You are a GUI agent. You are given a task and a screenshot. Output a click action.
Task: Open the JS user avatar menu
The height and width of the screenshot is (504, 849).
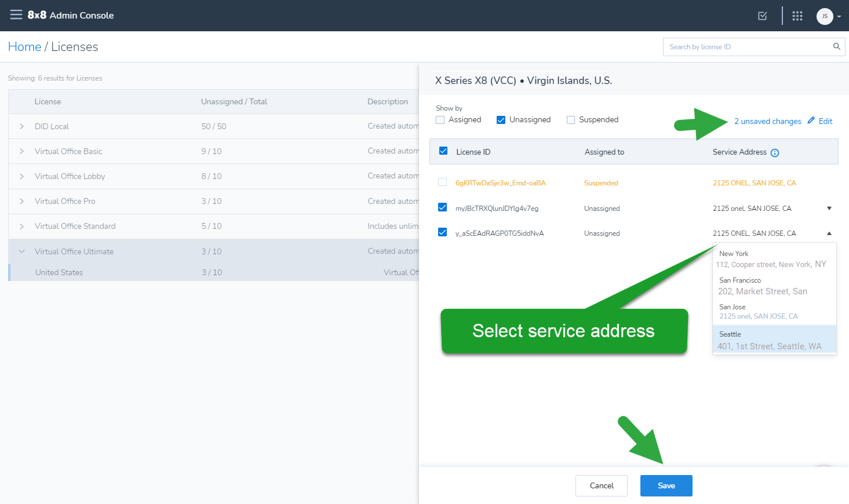pos(825,16)
